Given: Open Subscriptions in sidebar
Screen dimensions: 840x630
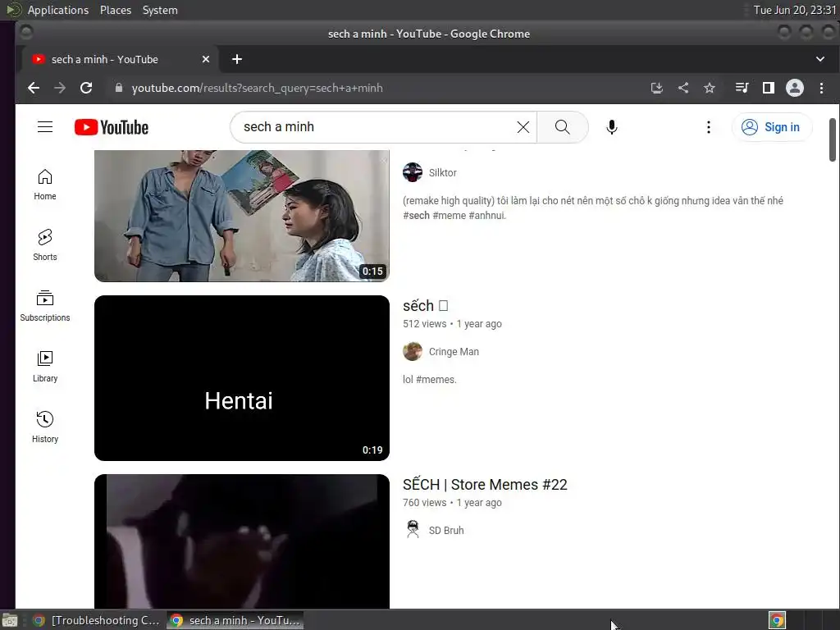Looking at the screenshot, I should coord(45,306).
